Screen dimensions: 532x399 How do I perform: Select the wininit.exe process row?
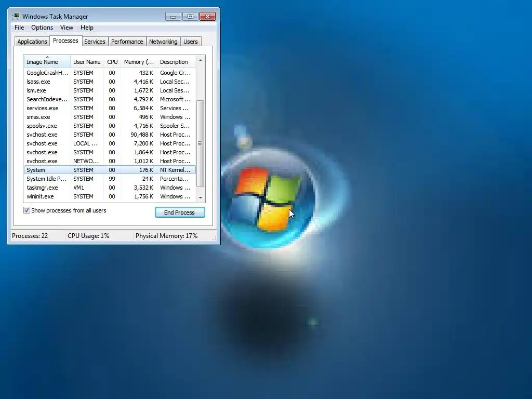(110, 196)
